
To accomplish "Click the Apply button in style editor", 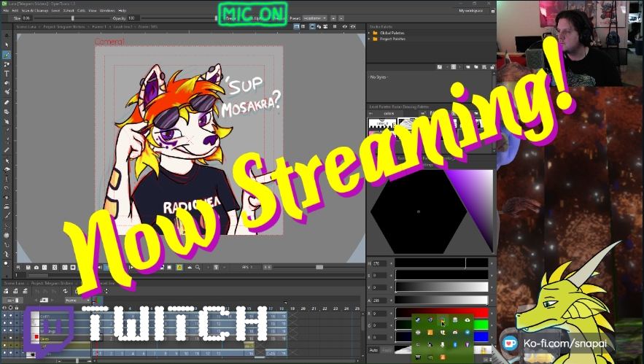I will coord(387,350).
